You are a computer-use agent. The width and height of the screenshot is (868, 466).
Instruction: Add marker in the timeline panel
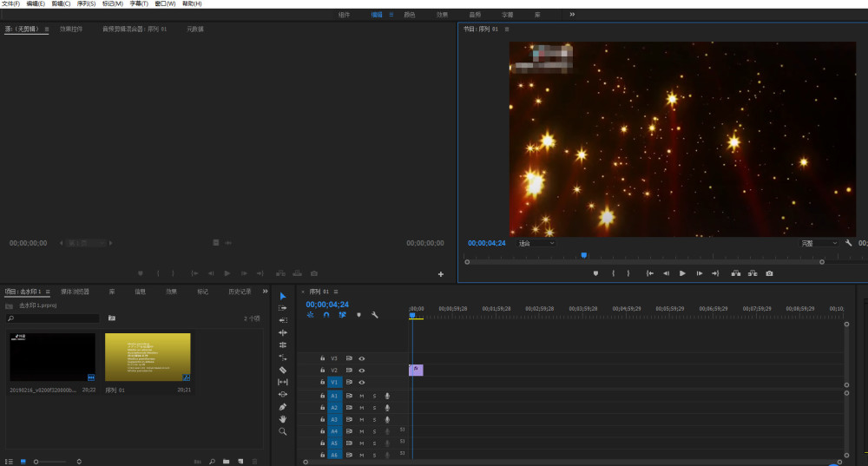click(x=358, y=315)
